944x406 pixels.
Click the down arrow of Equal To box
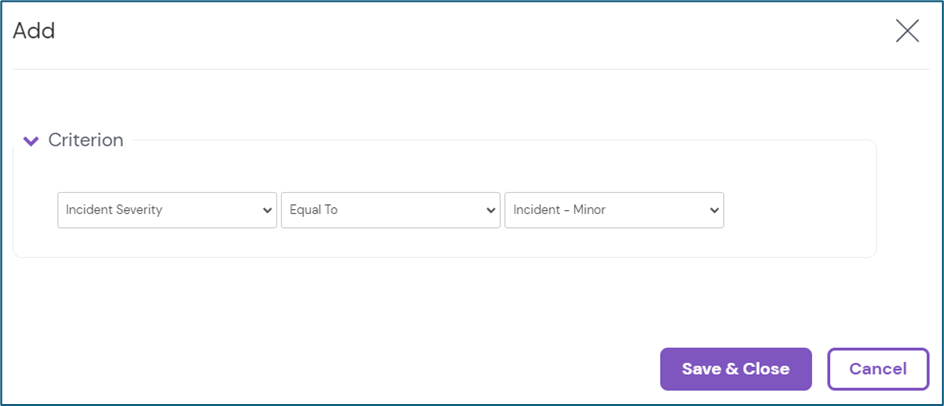click(x=491, y=211)
